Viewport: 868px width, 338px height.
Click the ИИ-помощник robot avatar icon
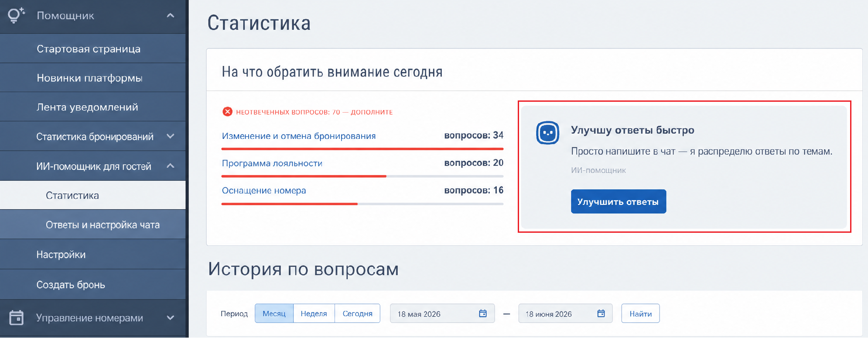(547, 133)
